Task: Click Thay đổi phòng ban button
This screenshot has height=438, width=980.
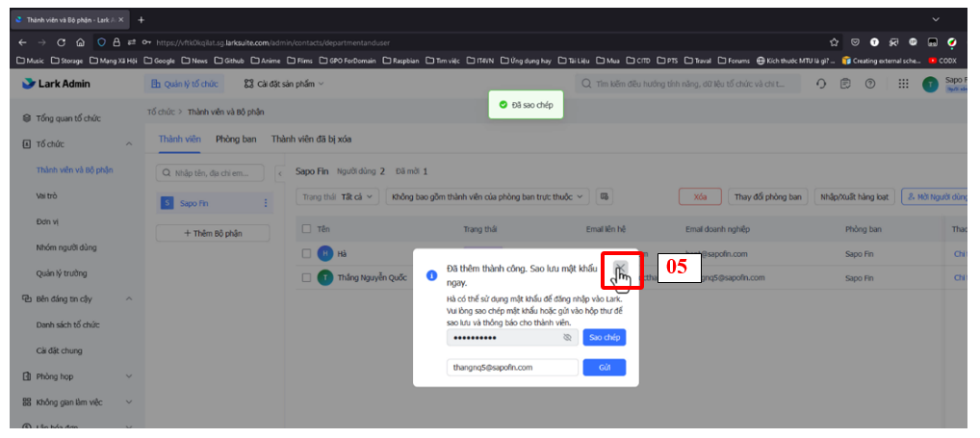Action: coord(767,196)
